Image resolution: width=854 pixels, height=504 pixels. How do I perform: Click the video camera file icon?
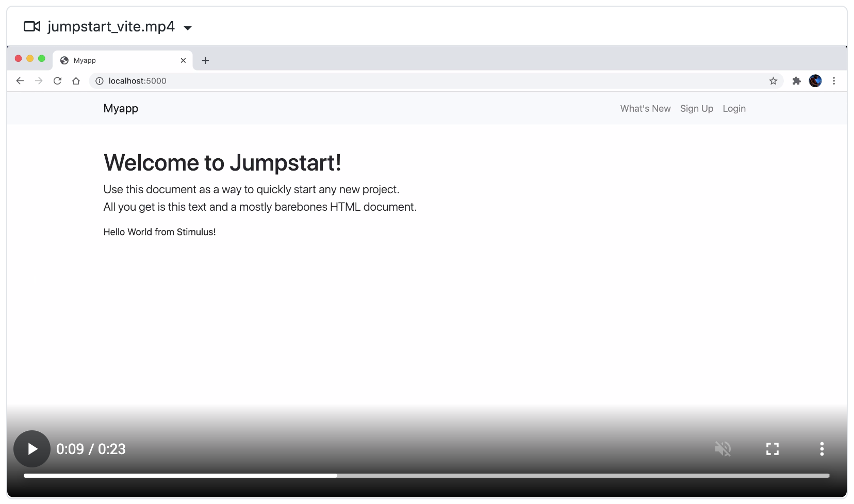(x=32, y=27)
